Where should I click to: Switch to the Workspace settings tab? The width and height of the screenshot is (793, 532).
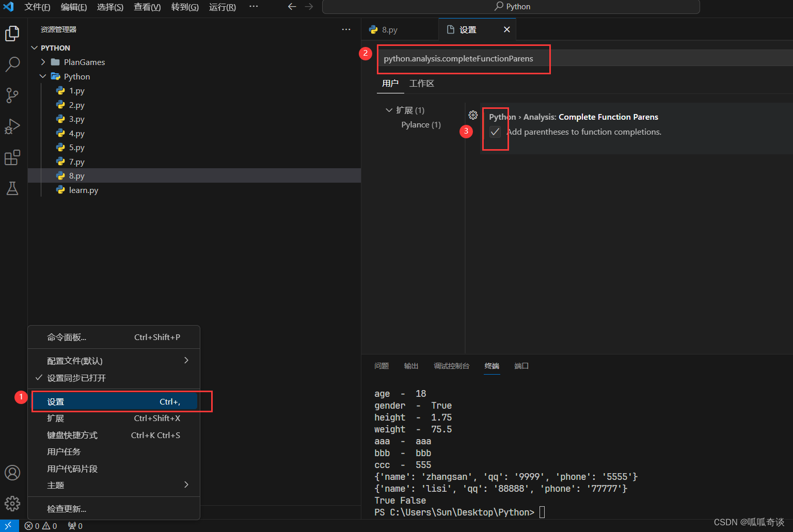tap(421, 84)
